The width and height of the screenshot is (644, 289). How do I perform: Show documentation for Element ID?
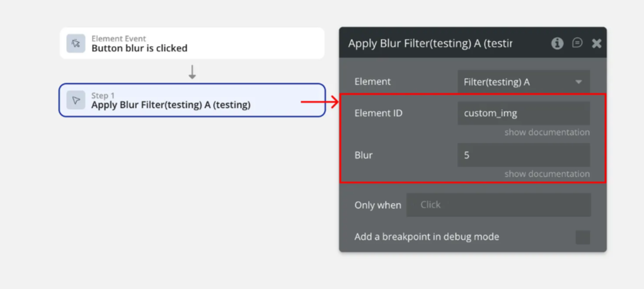546,133
